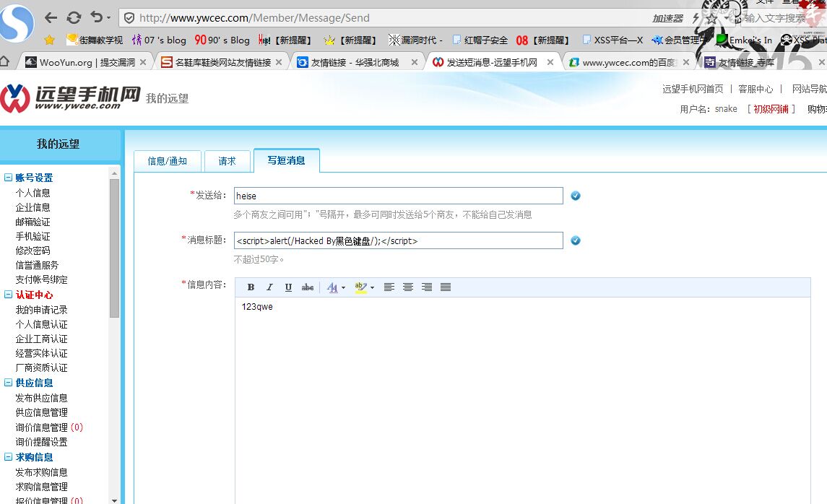Open the 发布供应信息 sidebar link
Image resolution: width=827 pixels, height=504 pixels.
click(x=41, y=398)
